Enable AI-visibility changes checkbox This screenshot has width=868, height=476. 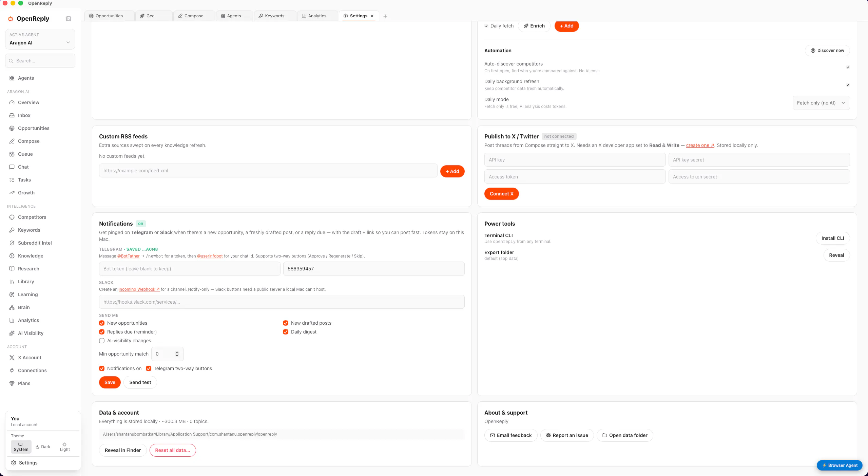pyautogui.click(x=102, y=341)
